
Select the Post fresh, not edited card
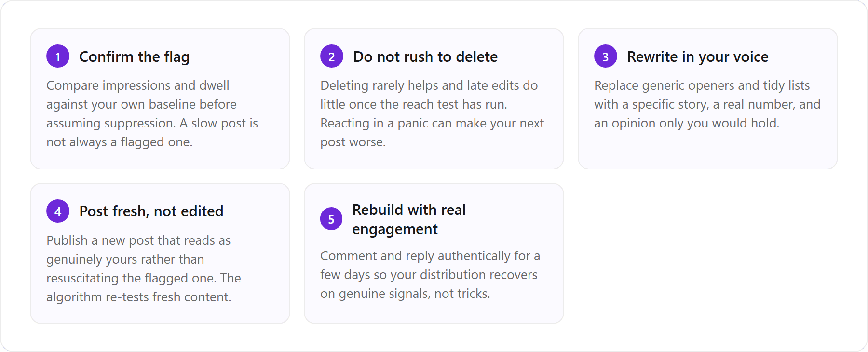point(160,253)
